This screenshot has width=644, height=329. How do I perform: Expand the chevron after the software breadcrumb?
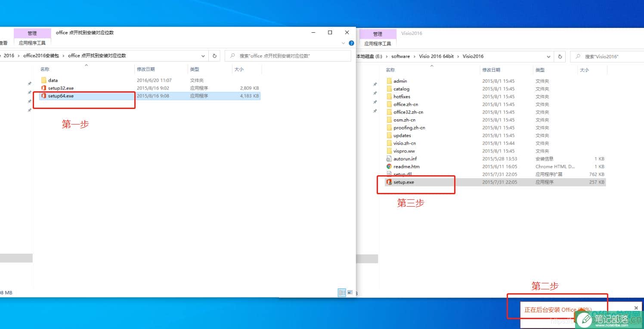pyautogui.click(x=415, y=56)
